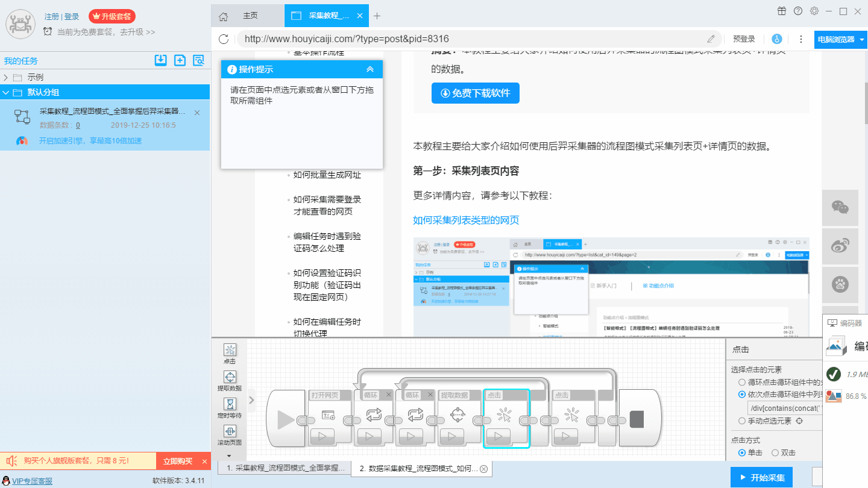
Task: Open a new tab with plus
Action: tap(377, 16)
